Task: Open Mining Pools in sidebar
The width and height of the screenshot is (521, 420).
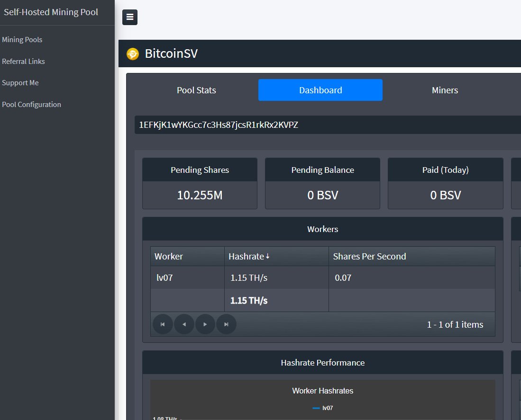Action: [22, 39]
